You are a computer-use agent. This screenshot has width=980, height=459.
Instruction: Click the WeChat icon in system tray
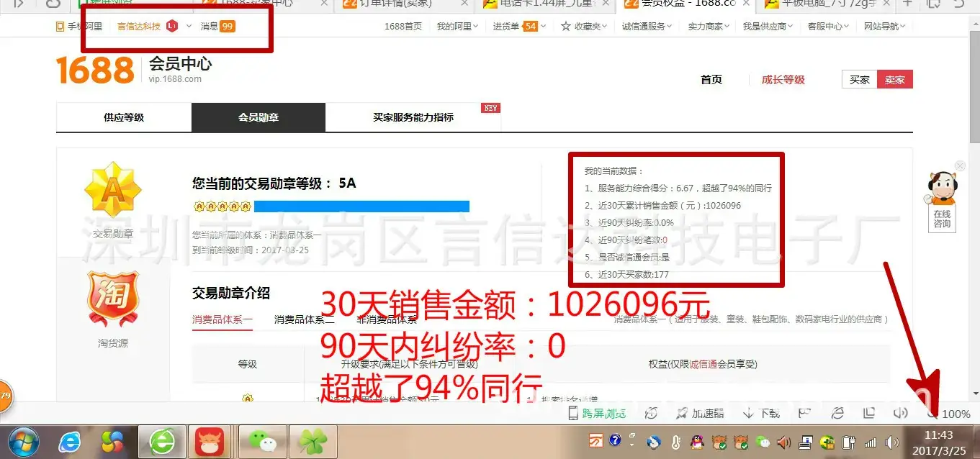click(764, 441)
